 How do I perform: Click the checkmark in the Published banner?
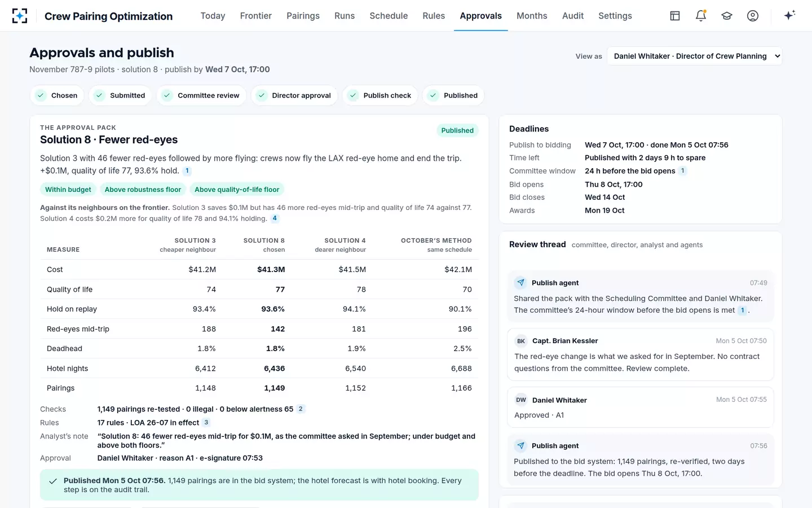52,481
